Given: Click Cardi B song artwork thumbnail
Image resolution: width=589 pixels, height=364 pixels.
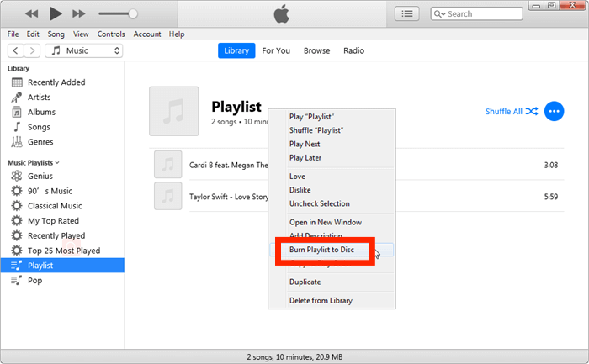Looking at the screenshot, I should pyautogui.click(x=168, y=165).
